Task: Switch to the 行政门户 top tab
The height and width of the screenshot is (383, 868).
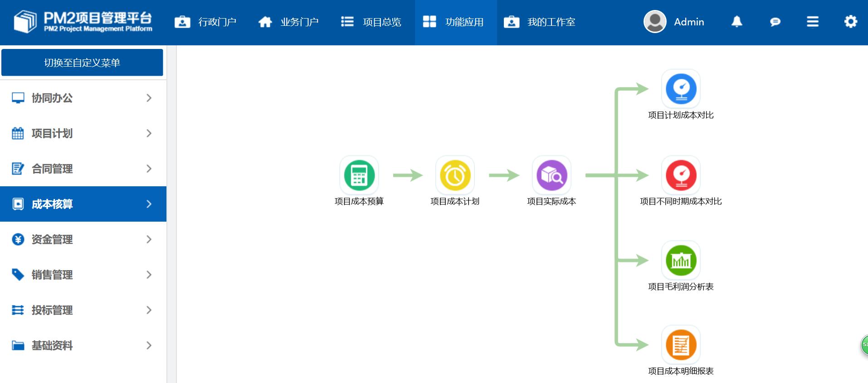Action: pyautogui.click(x=206, y=22)
